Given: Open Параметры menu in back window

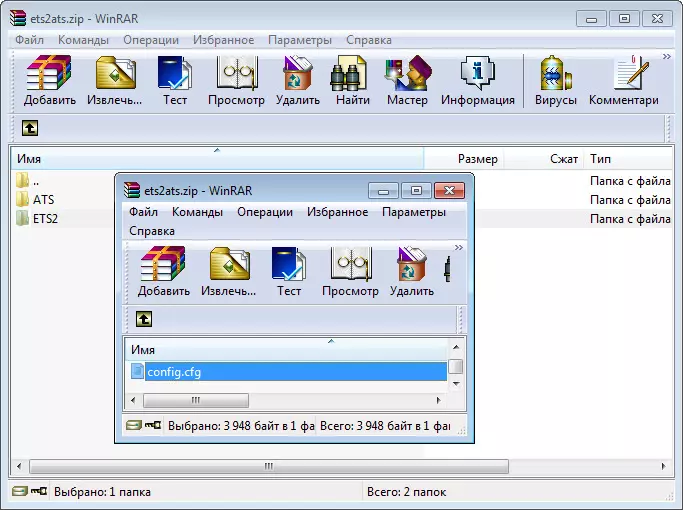Looking at the screenshot, I should [x=300, y=40].
